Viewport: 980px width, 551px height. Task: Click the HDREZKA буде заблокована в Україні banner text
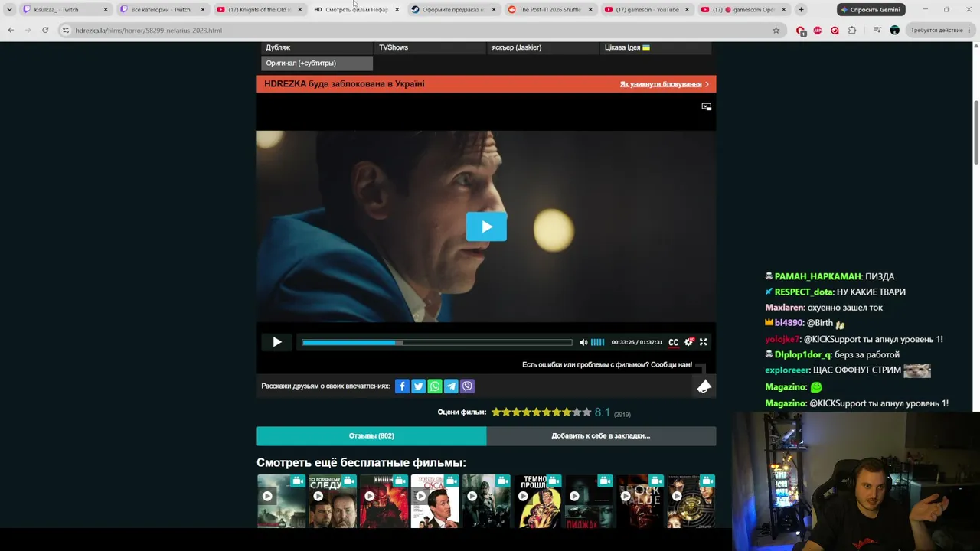(345, 84)
